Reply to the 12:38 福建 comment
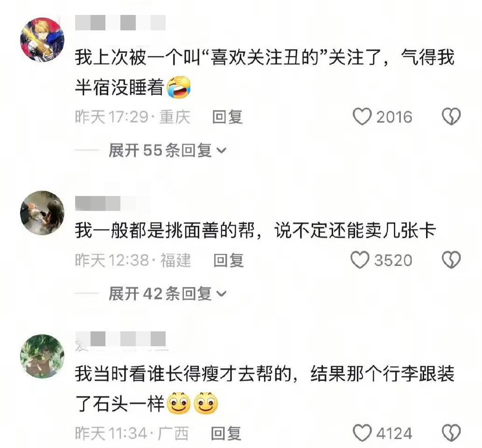 pyautogui.click(x=228, y=260)
